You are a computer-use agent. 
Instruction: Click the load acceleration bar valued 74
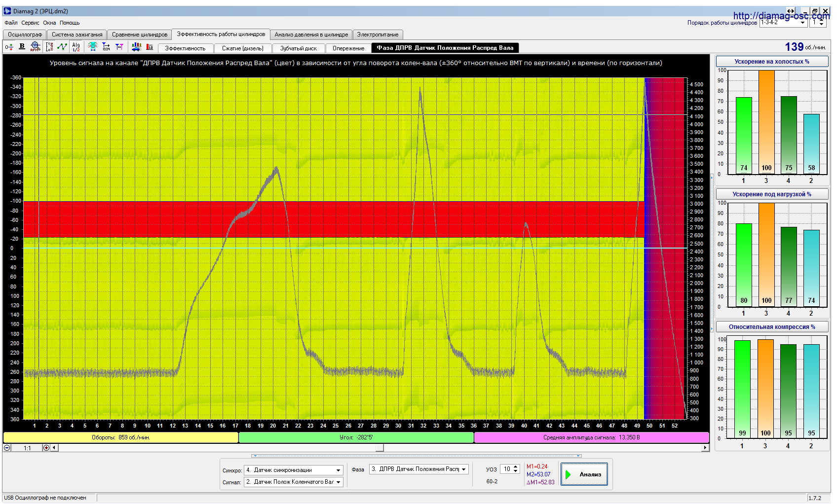[811, 268]
